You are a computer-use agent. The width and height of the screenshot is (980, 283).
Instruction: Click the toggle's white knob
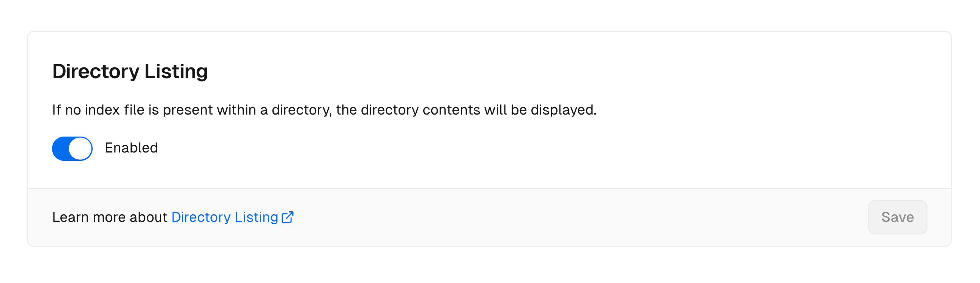tap(80, 148)
